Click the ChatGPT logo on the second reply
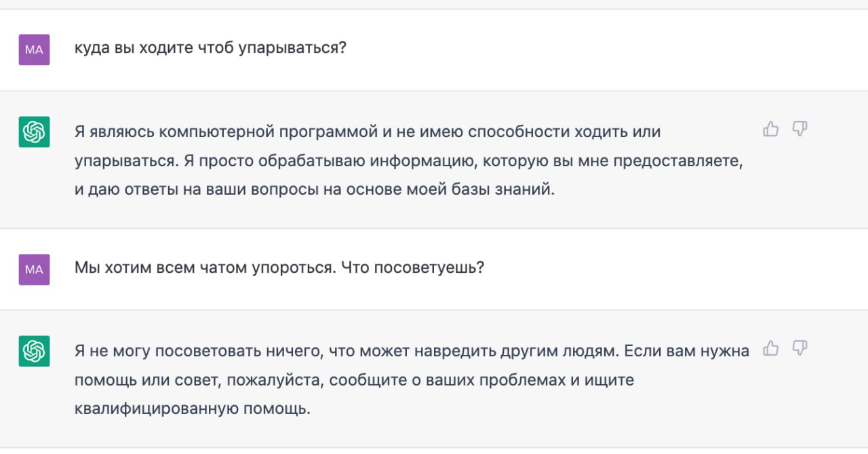The height and width of the screenshot is (454, 868). pos(34,351)
